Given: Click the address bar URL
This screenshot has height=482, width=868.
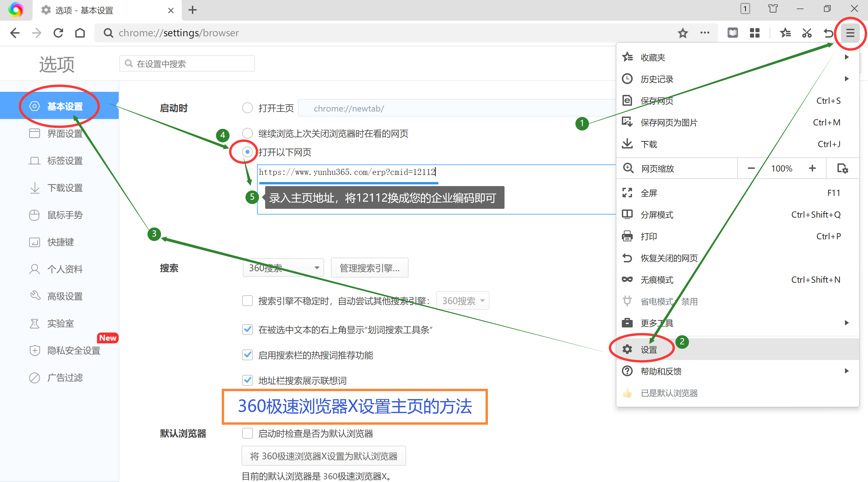Looking at the screenshot, I should click(179, 33).
